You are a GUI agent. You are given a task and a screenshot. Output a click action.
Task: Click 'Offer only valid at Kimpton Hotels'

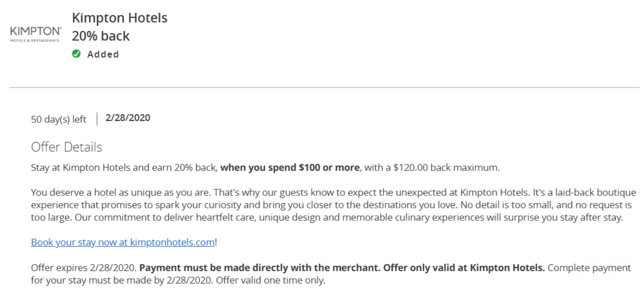pos(464,268)
